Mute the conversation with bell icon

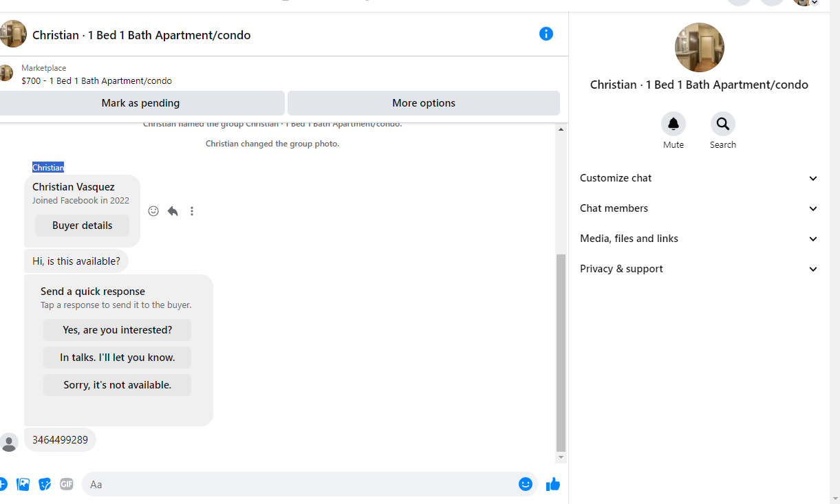(674, 124)
